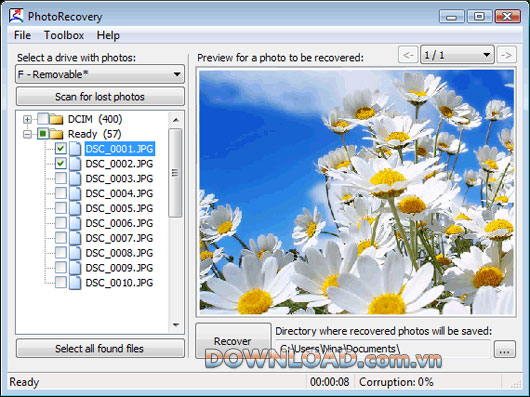Click the save directory path field

[x=383, y=349]
